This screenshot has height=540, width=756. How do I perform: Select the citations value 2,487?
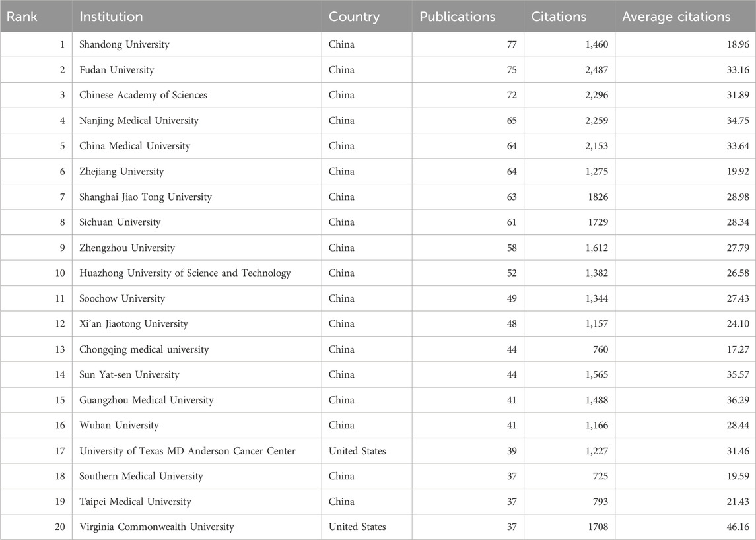597,70
